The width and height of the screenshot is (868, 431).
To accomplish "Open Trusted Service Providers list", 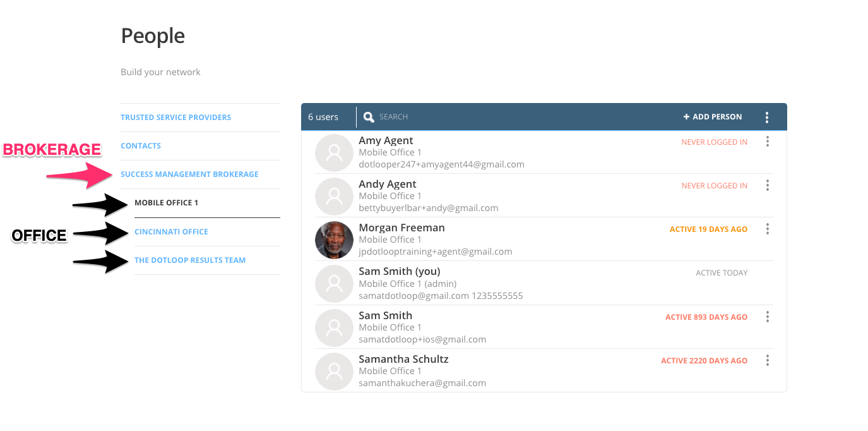I will pos(175,118).
